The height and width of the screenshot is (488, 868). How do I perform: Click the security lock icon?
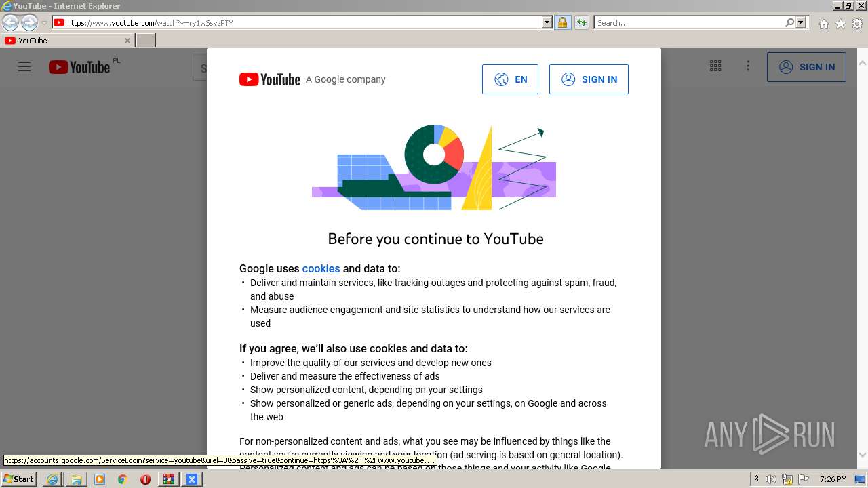coord(562,22)
